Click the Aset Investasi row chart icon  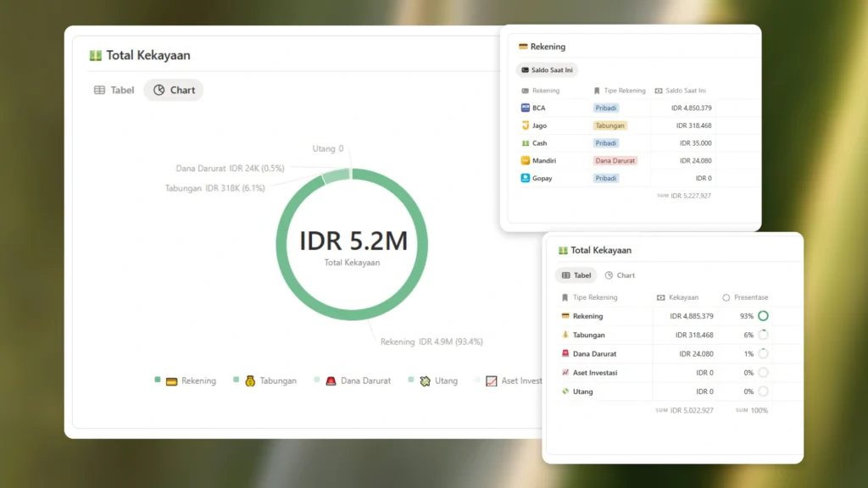pyautogui.click(x=565, y=373)
